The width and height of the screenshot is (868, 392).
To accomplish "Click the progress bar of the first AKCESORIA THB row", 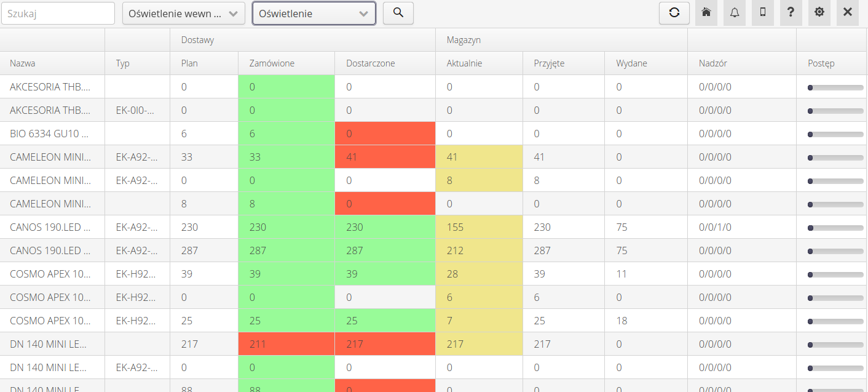I will tap(835, 87).
